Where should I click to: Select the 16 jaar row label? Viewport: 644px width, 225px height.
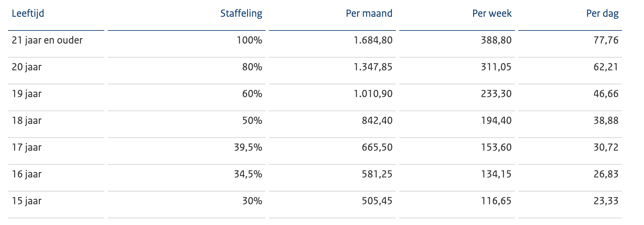27,174
